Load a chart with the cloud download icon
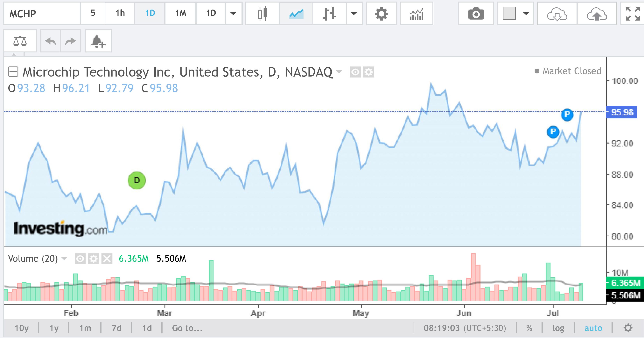The height and width of the screenshot is (338, 644). [557, 13]
